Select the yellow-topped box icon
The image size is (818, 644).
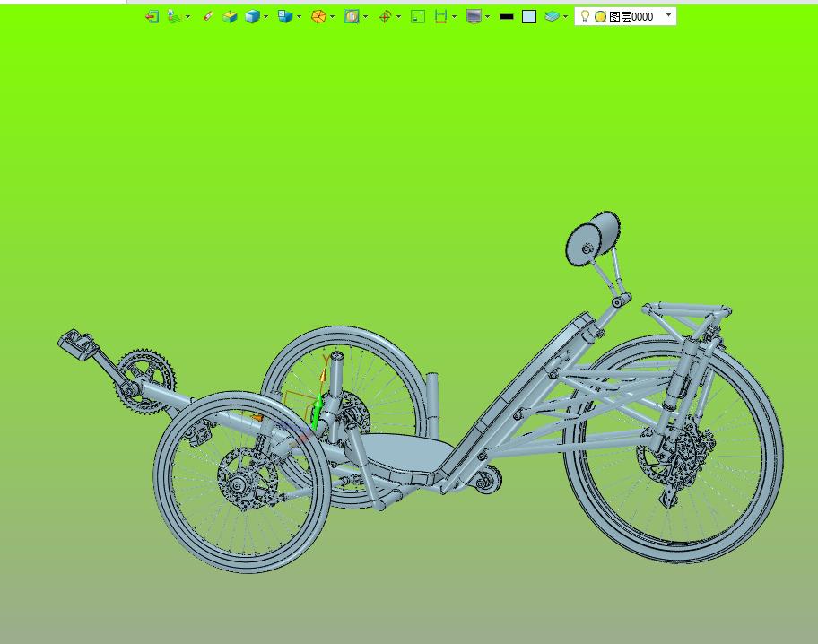coord(230,16)
